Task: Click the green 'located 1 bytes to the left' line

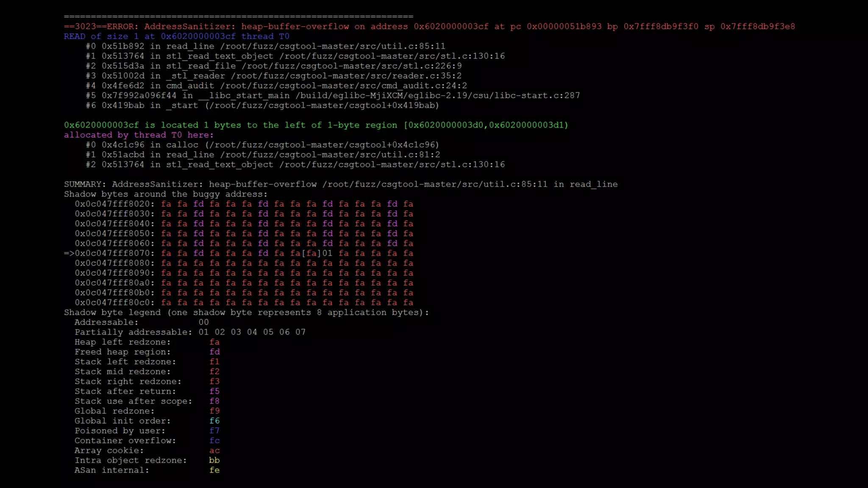Action: coord(316,125)
